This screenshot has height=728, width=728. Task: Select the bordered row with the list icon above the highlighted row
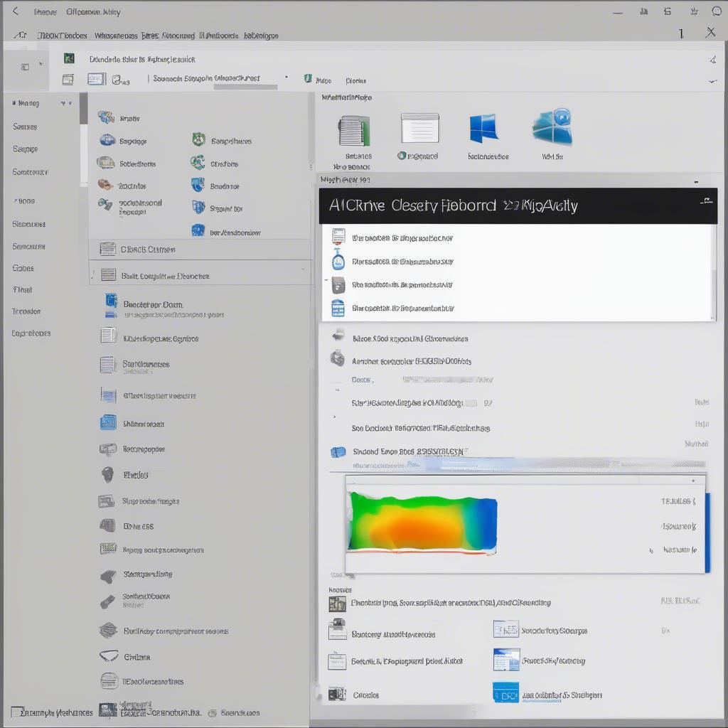tap(200, 250)
